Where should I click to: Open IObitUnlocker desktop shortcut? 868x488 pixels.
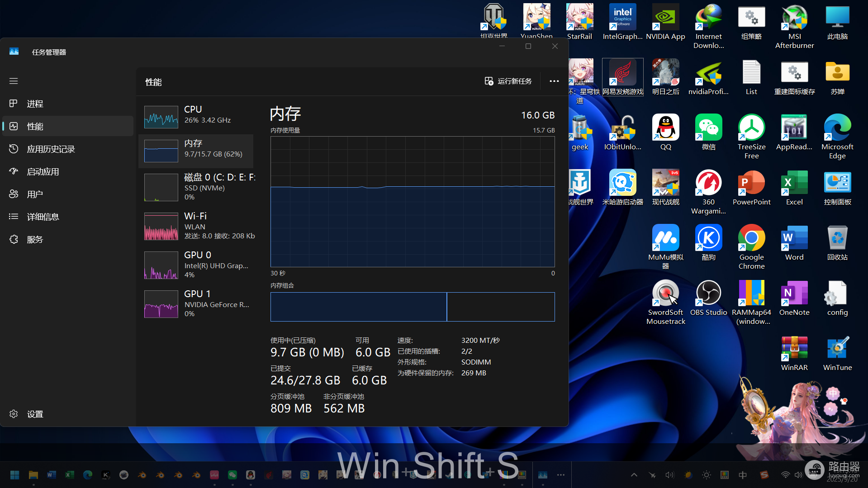coord(622,133)
